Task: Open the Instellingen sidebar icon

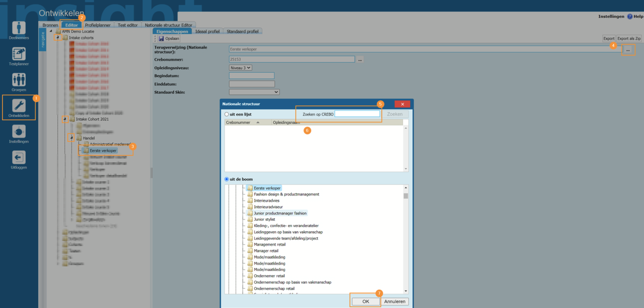Action: (19, 131)
